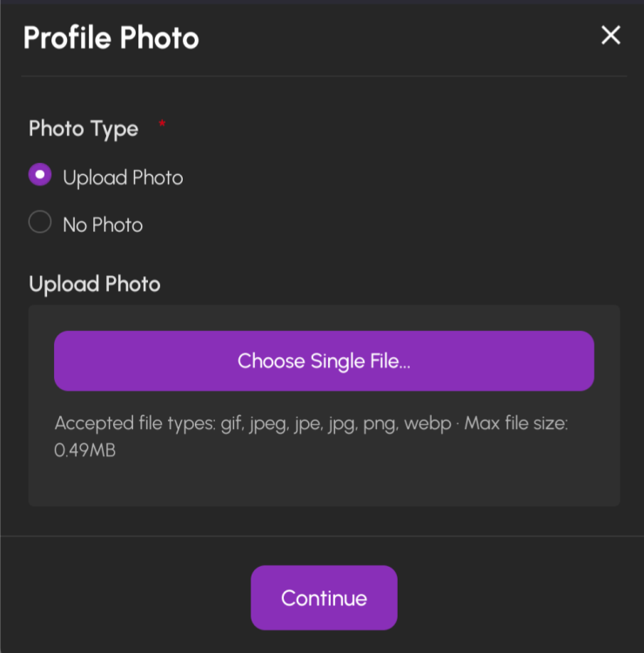644x653 pixels.
Task: Click the word 'webp' in file types
Action: pyautogui.click(x=427, y=424)
